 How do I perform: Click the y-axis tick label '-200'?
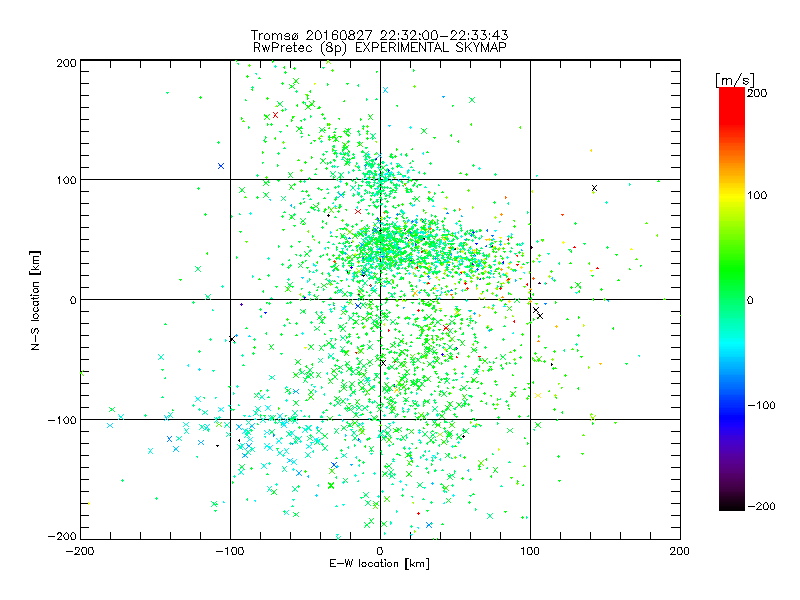(x=62, y=536)
